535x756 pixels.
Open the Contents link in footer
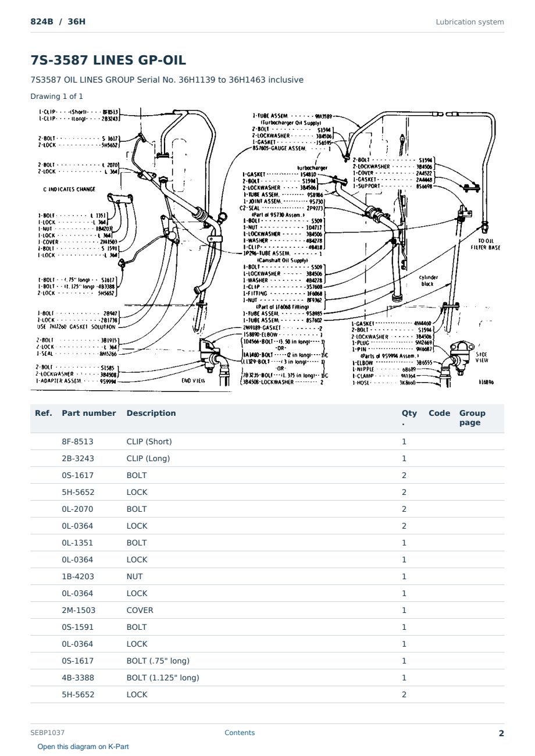(x=240, y=733)
